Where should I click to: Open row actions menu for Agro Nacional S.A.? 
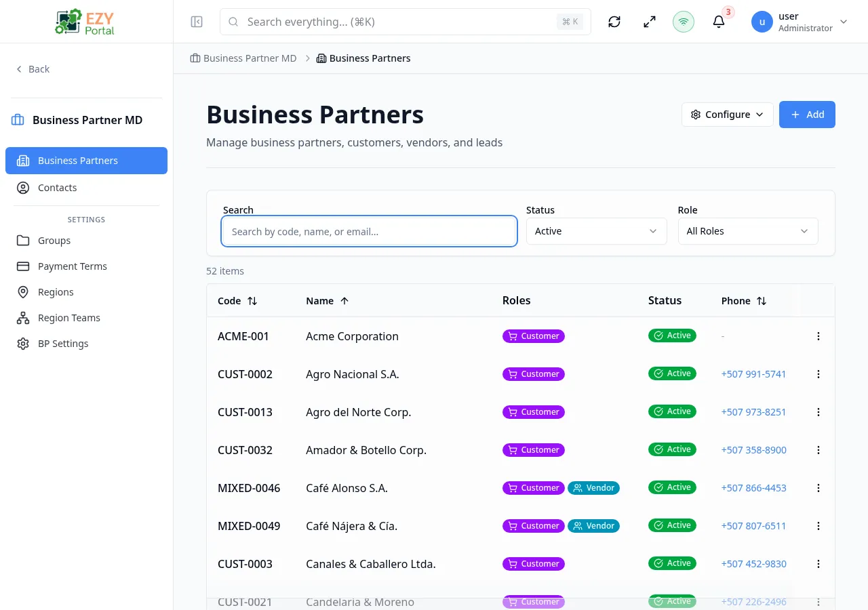pos(818,374)
